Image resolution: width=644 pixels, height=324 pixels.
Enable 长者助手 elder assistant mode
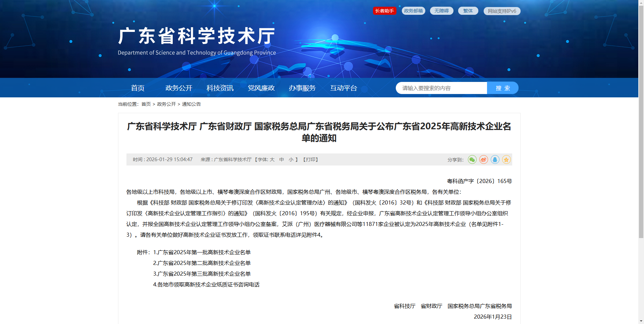click(x=384, y=11)
